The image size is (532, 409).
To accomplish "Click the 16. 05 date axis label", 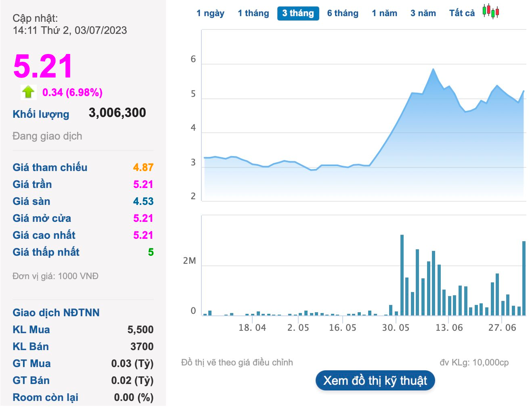I will pos(343,328).
